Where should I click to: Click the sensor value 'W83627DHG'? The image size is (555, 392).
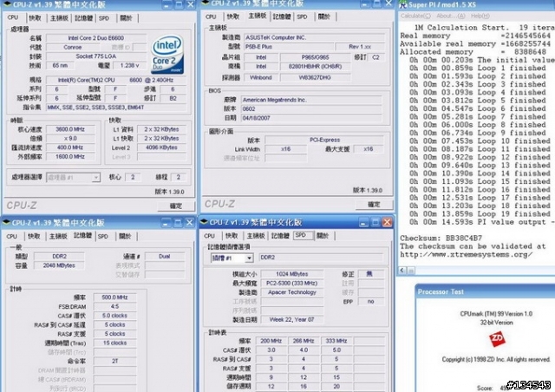(316, 77)
